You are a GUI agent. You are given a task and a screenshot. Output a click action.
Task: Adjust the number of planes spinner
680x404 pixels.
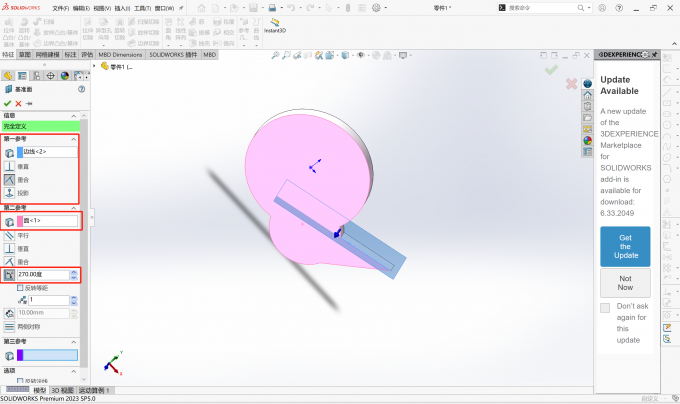tap(74, 300)
